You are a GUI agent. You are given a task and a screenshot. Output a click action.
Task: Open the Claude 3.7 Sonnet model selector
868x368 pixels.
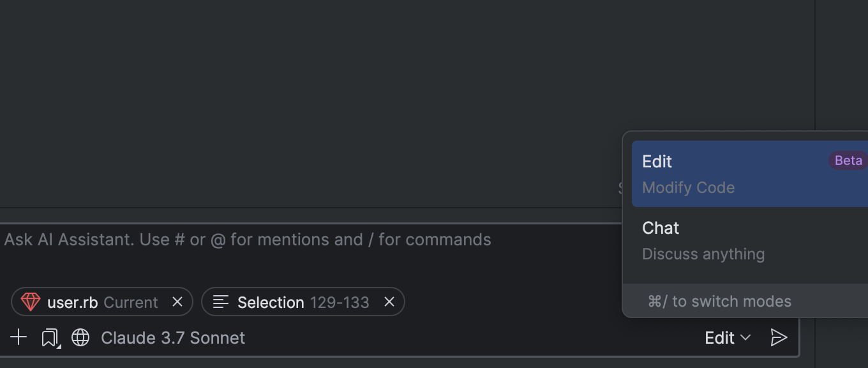[173, 337]
